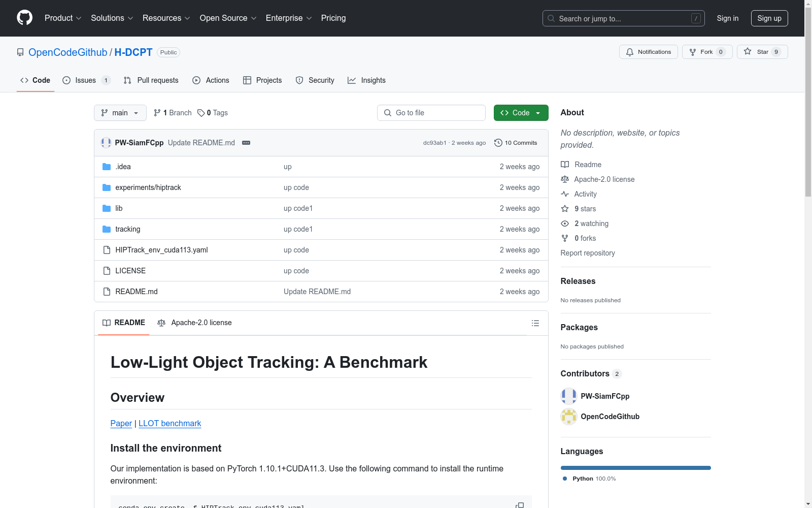
Task: Switch to the Actions tab
Action: [211, 80]
